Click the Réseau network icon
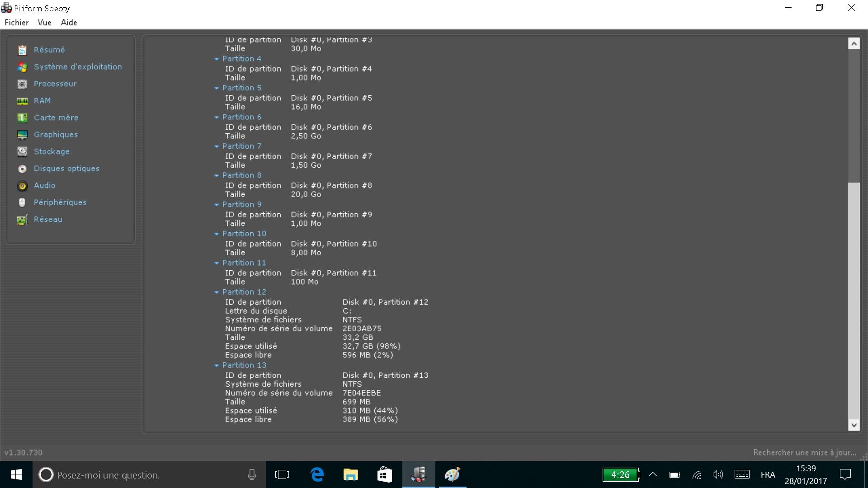The height and width of the screenshot is (488, 868). click(x=22, y=220)
